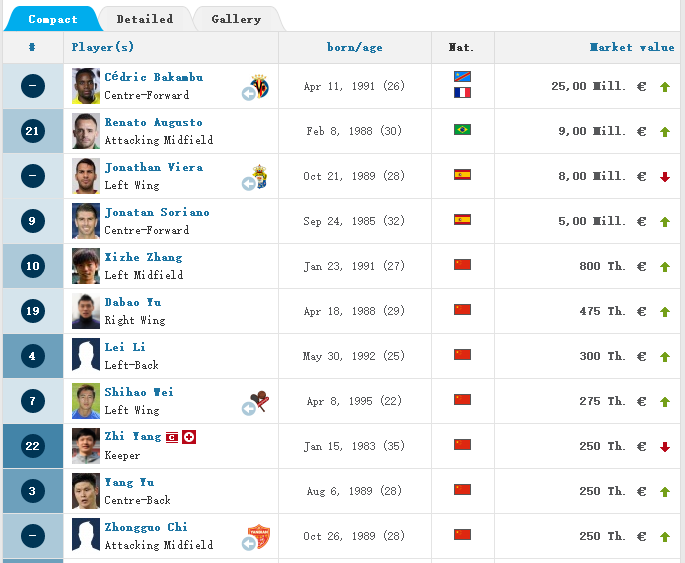Click Jonatan Soriano portrait thumbnail
The height and width of the screenshot is (563, 685).
(86, 221)
